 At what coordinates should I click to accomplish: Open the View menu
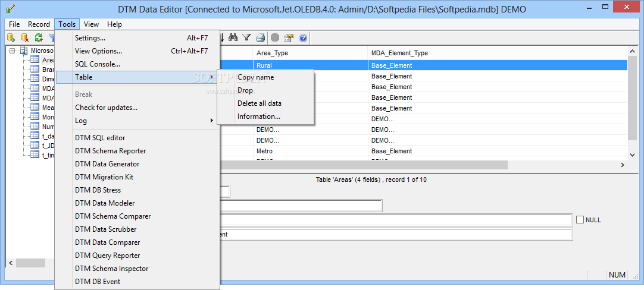click(x=91, y=24)
